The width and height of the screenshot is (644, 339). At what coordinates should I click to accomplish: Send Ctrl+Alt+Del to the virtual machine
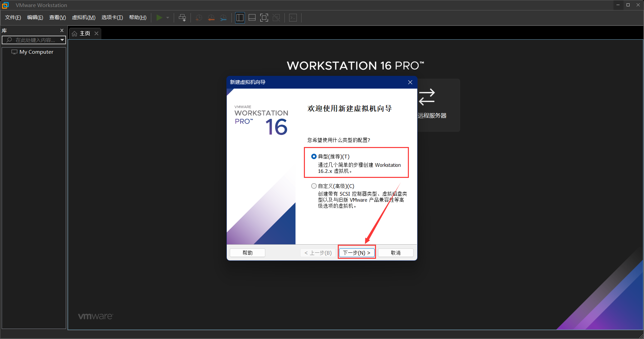click(182, 17)
